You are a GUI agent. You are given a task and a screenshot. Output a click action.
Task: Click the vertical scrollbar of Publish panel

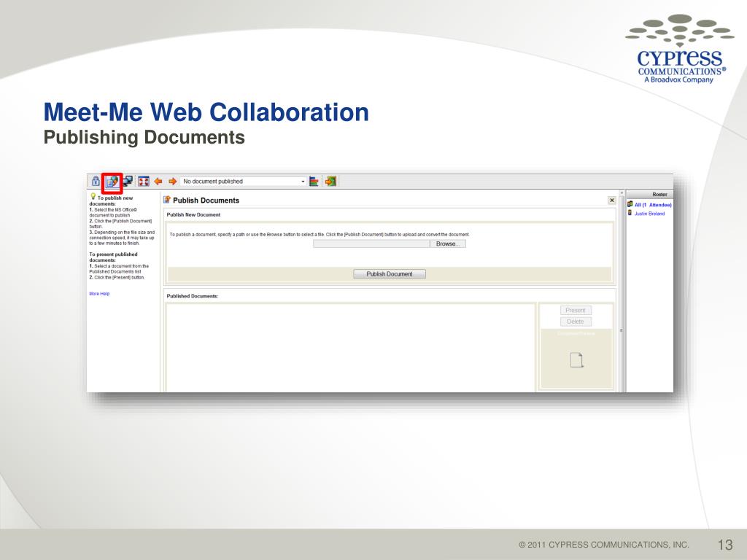622,290
